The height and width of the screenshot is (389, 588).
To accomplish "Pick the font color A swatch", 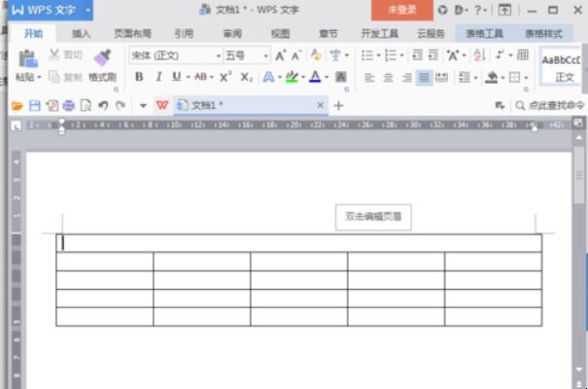I will (314, 77).
